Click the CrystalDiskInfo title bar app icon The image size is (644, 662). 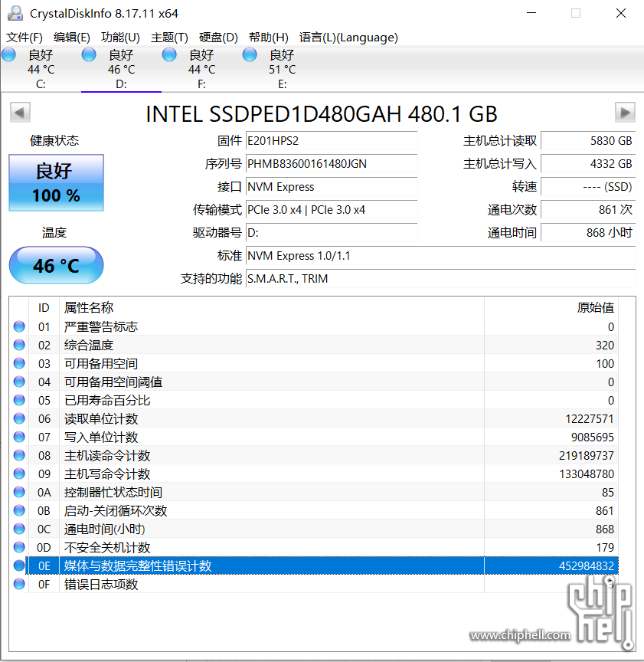[x=15, y=13]
